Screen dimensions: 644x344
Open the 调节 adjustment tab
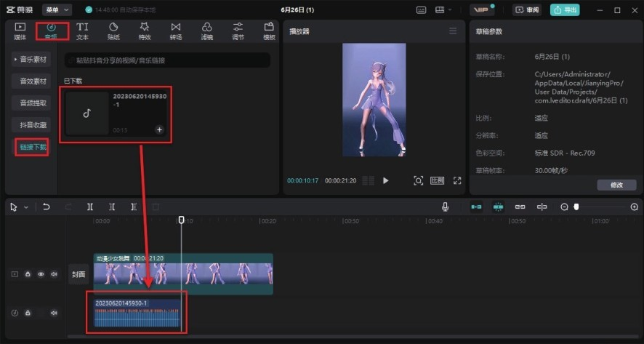tap(238, 31)
